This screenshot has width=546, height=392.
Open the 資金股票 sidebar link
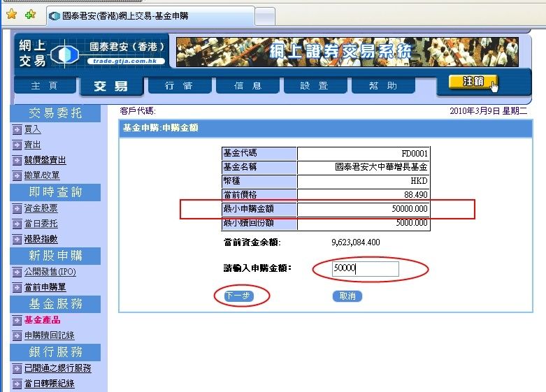click(41, 208)
